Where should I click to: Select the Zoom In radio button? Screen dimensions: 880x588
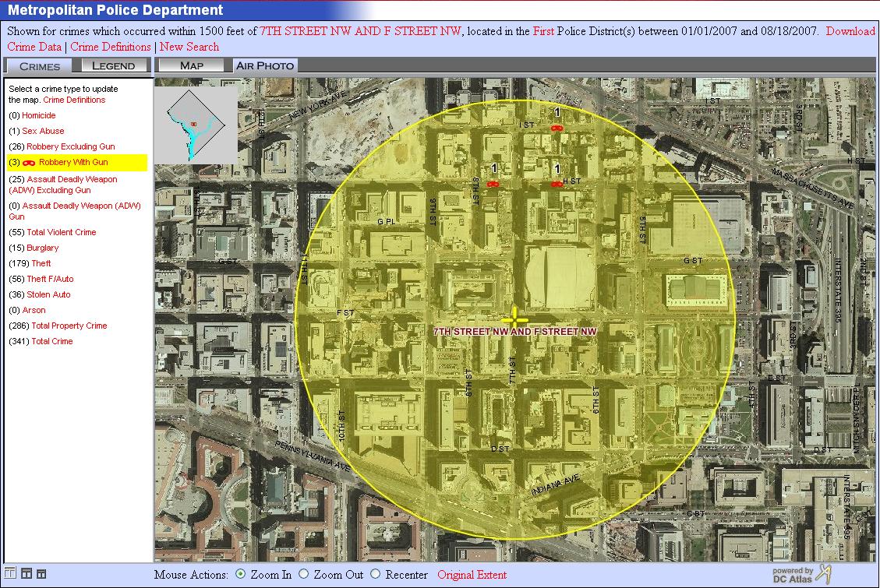(x=240, y=575)
